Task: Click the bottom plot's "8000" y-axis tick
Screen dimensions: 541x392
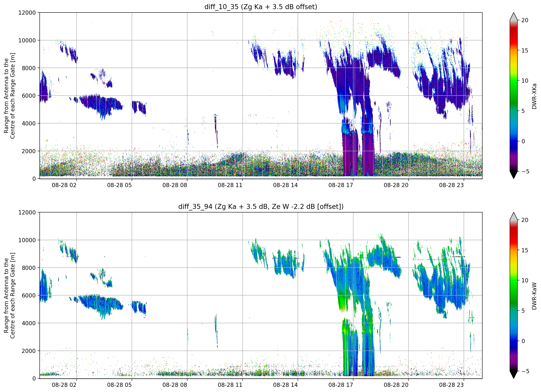Action: pos(29,268)
